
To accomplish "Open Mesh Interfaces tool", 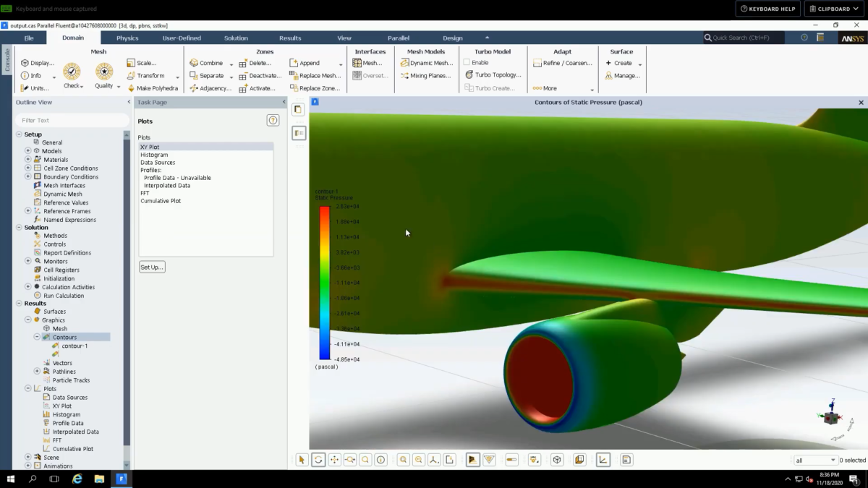I will coord(367,63).
